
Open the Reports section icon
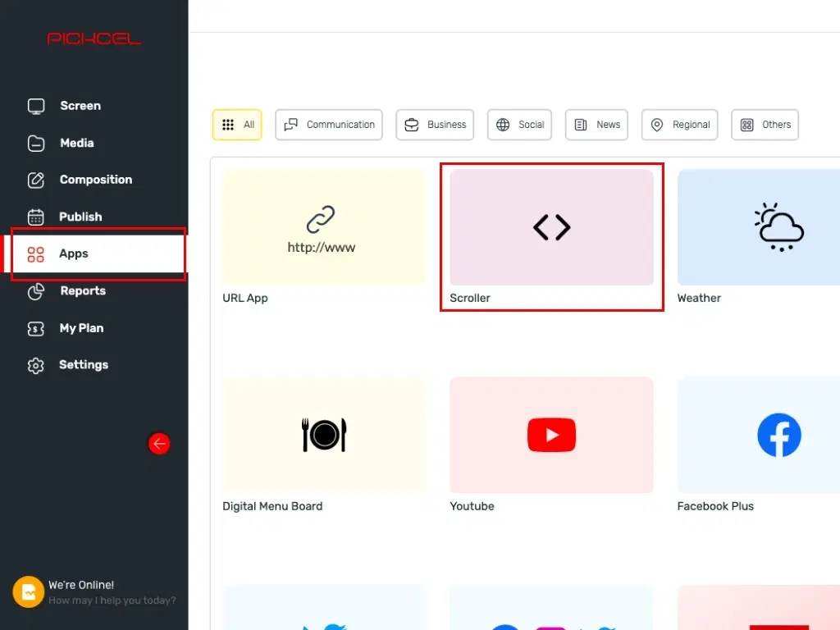tap(36, 291)
